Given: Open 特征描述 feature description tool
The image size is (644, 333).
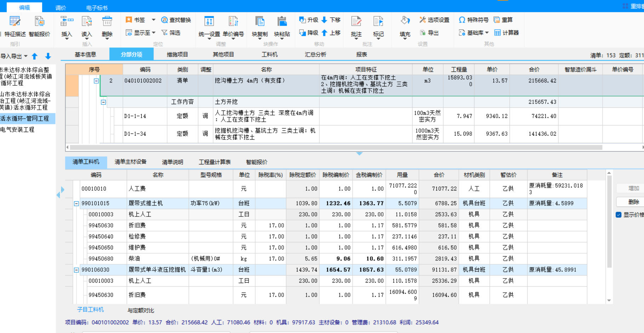Looking at the screenshot, I should click(x=15, y=26).
